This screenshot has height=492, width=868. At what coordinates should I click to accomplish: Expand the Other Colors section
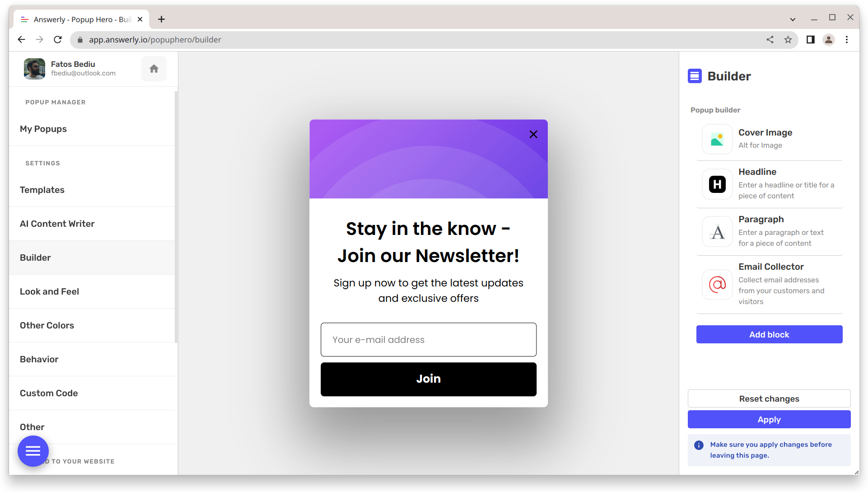[x=47, y=325]
